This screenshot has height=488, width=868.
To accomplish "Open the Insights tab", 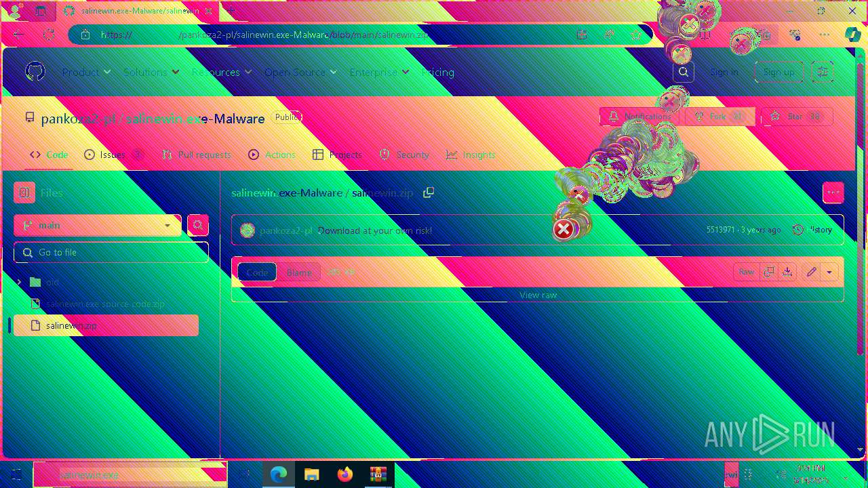I will (x=471, y=155).
